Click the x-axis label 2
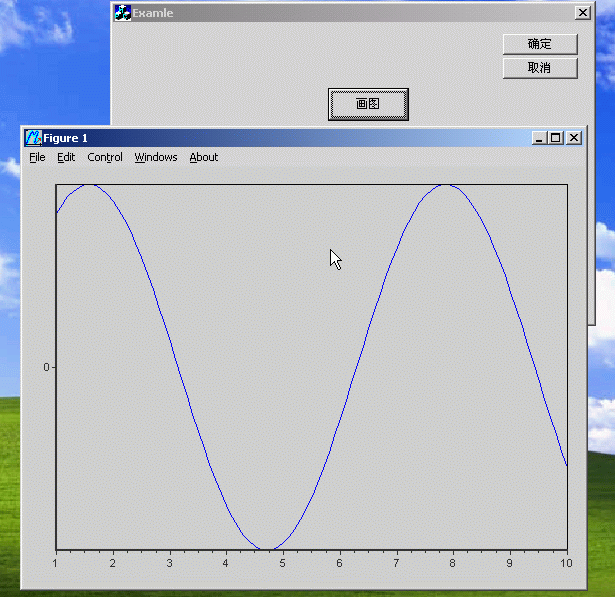This screenshot has height=597, width=615. point(113,564)
